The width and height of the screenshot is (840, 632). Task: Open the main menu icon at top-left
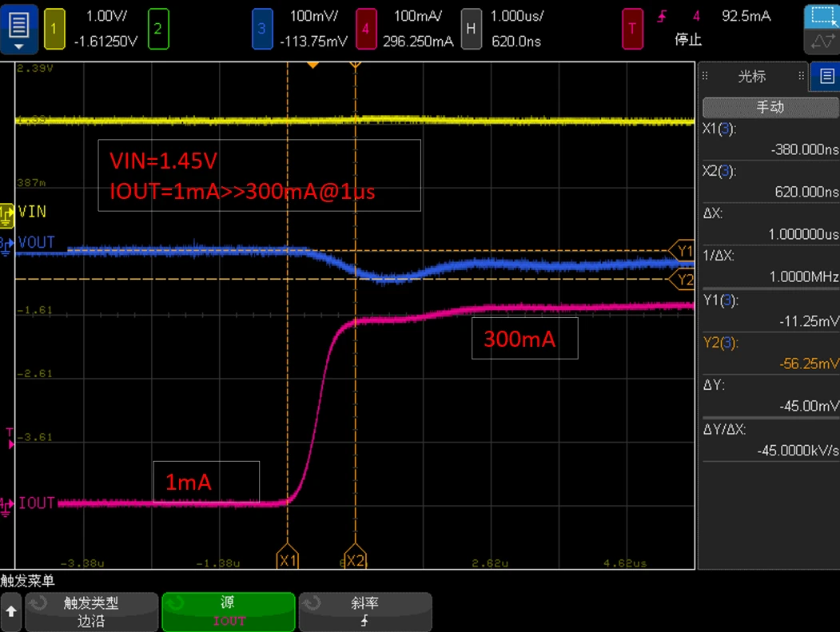point(18,27)
